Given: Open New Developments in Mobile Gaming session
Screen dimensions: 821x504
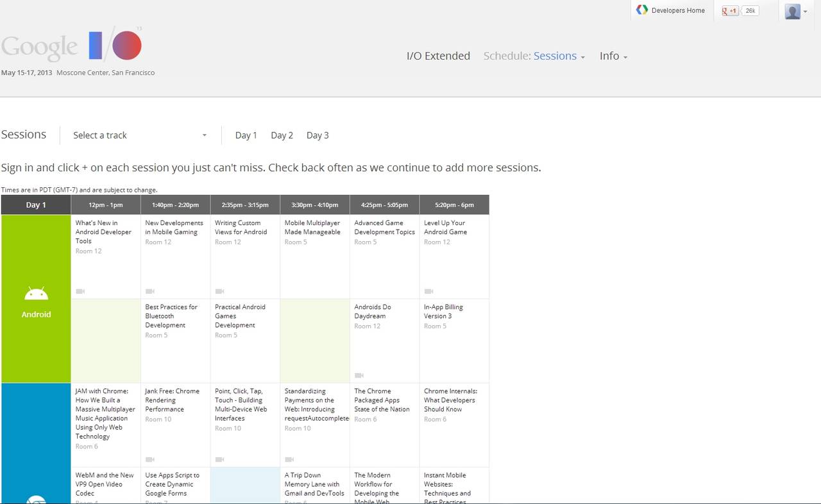Looking at the screenshot, I should tap(174, 228).
